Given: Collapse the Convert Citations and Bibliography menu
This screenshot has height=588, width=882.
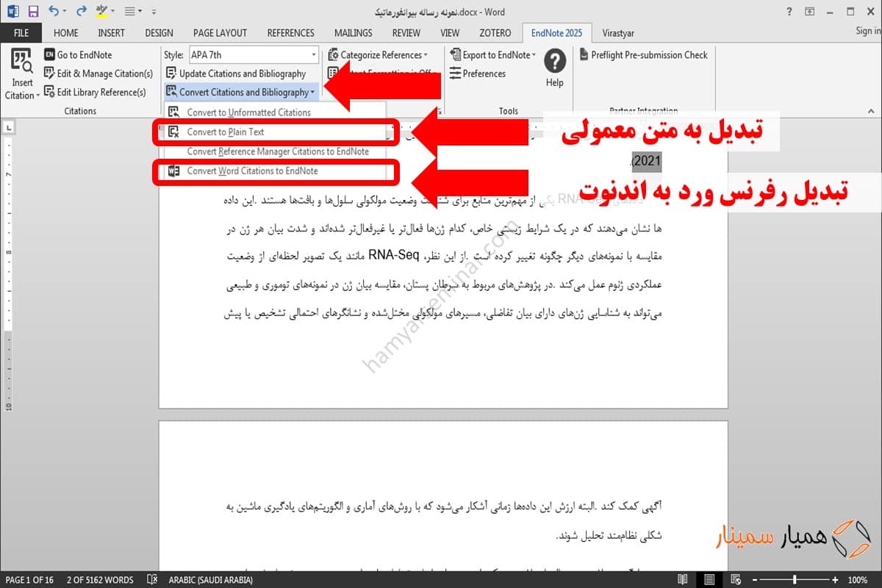Looking at the screenshot, I should (241, 92).
